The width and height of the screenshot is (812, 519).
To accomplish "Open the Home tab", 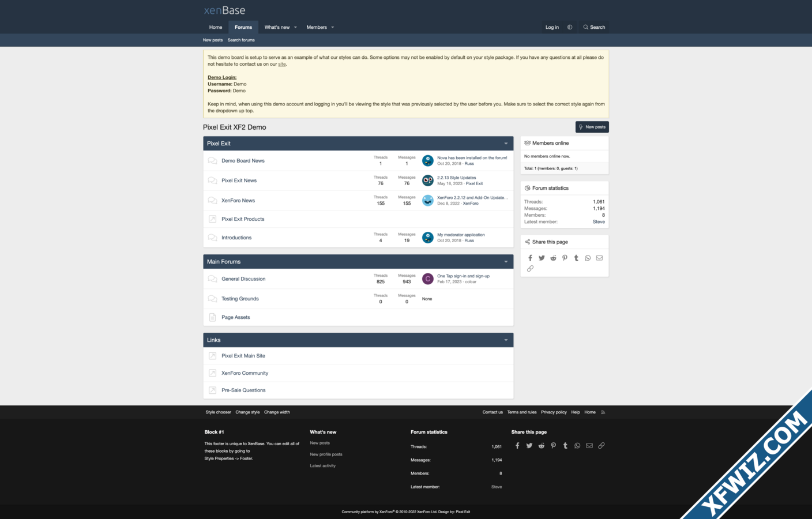I will [x=216, y=27].
